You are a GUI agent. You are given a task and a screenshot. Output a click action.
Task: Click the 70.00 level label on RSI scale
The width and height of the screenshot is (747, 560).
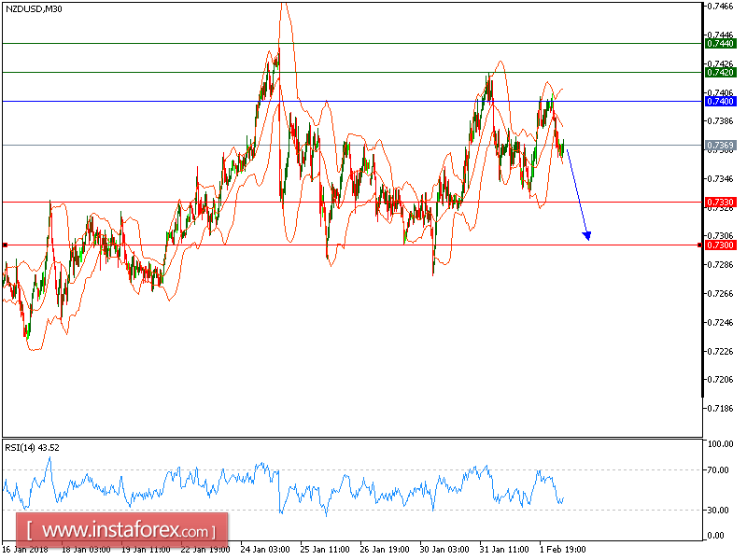click(x=717, y=469)
